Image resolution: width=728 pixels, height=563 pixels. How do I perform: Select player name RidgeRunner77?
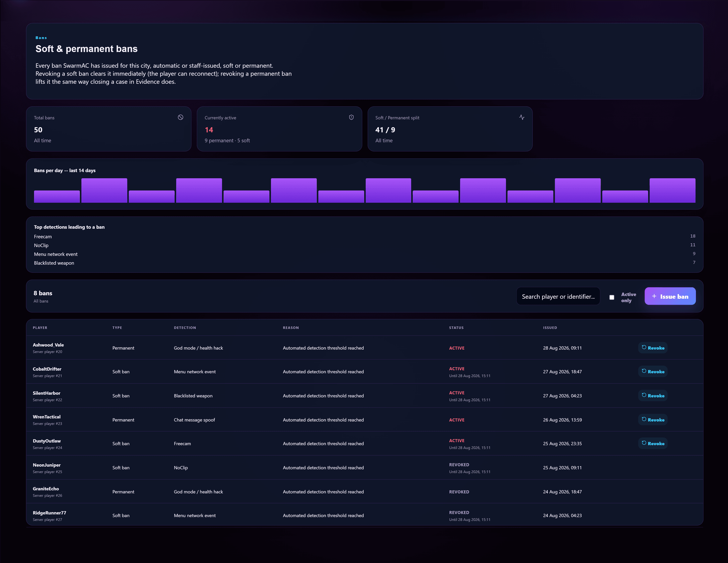tap(49, 513)
